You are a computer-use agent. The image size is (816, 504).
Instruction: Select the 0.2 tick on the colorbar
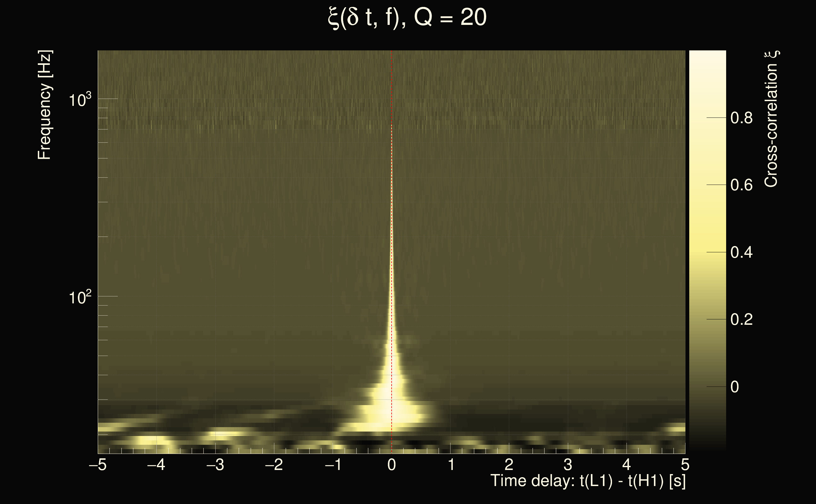(741, 319)
